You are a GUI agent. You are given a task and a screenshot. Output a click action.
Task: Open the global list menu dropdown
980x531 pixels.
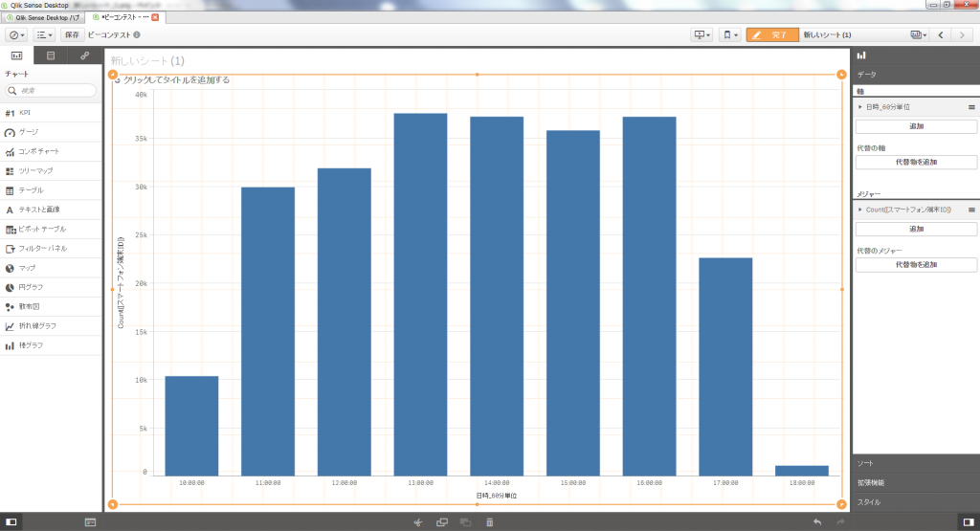coord(45,34)
